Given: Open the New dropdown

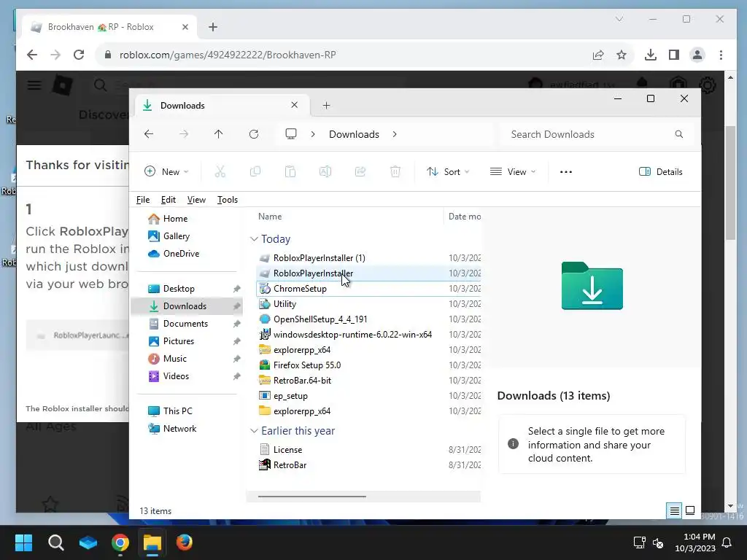Looking at the screenshot, I should click(x=166, y=172).
